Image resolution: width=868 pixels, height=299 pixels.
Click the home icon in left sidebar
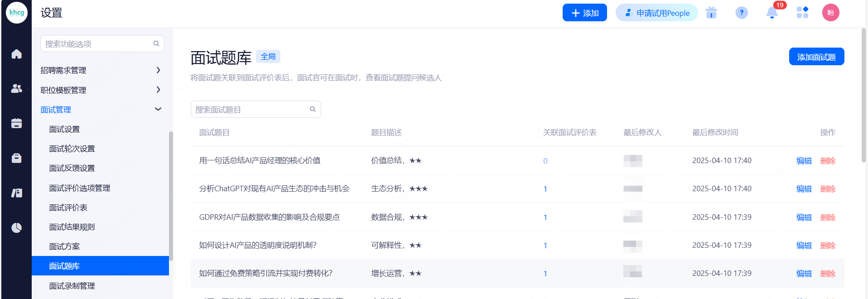16,54
